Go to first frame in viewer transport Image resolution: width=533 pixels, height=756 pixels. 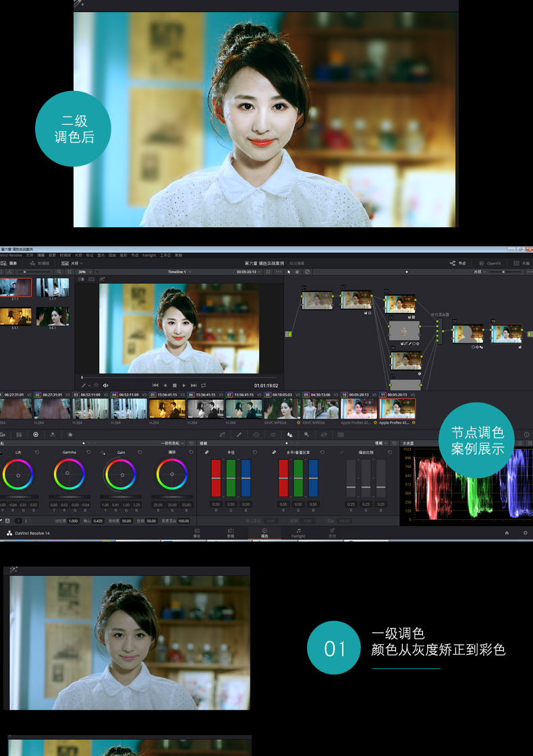(155, 385)
